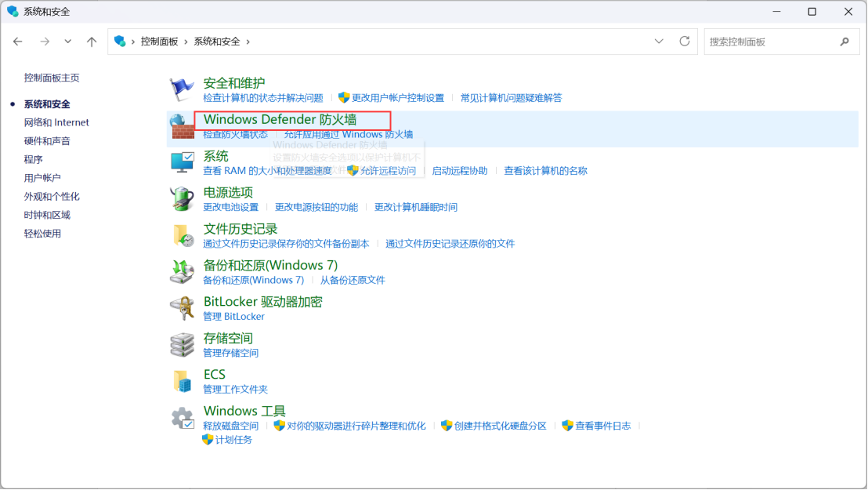The width and height of the screenshot is (868, 490).
Task: Click 查看事件日志 link
Action: tap(603, 426)
